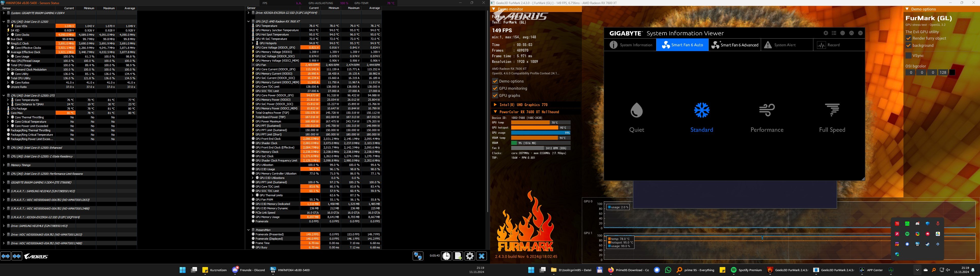The height and width of the screenshot is (276, 980).
Task: Open Google Drive icon in tray popup
Action: pyautogui.click(x=938, y=234)
